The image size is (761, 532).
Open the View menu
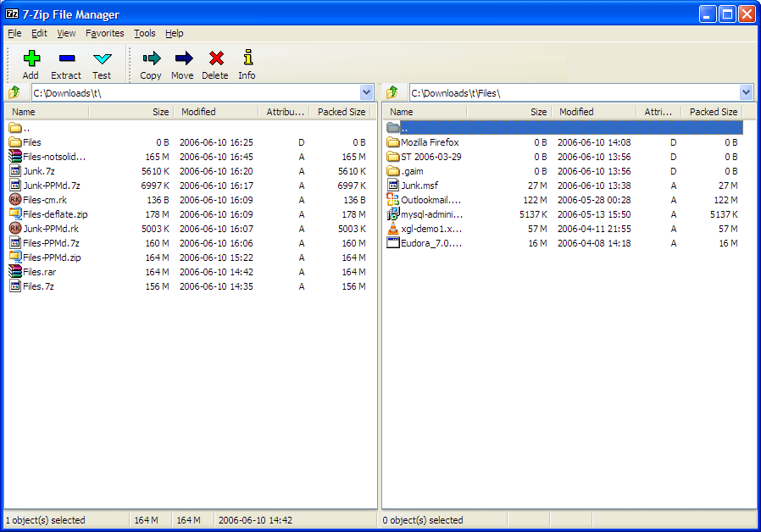pos(66,33)
